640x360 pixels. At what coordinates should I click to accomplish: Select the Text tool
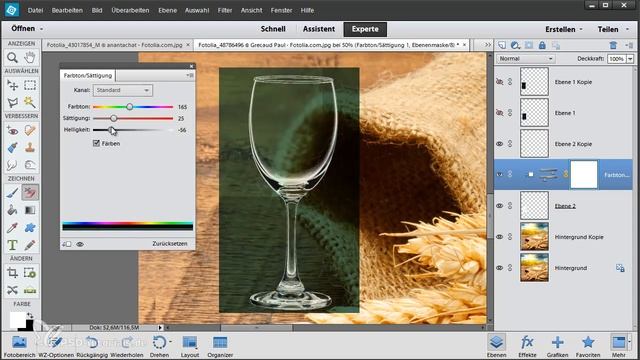(x=12, y=245)
